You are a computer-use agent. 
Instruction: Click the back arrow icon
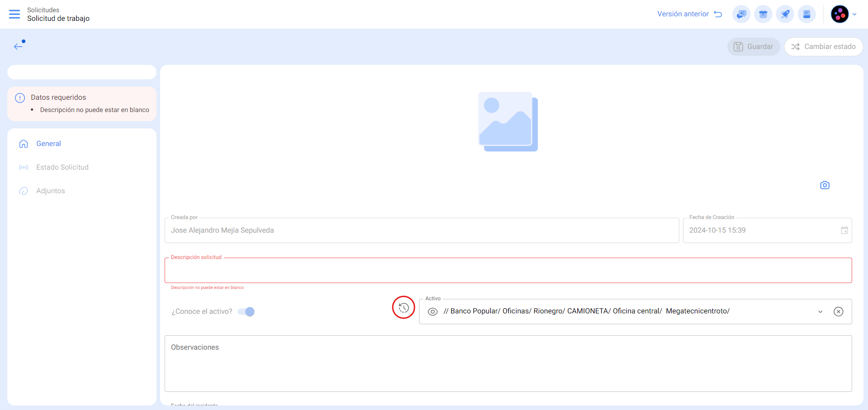point(18,46)
